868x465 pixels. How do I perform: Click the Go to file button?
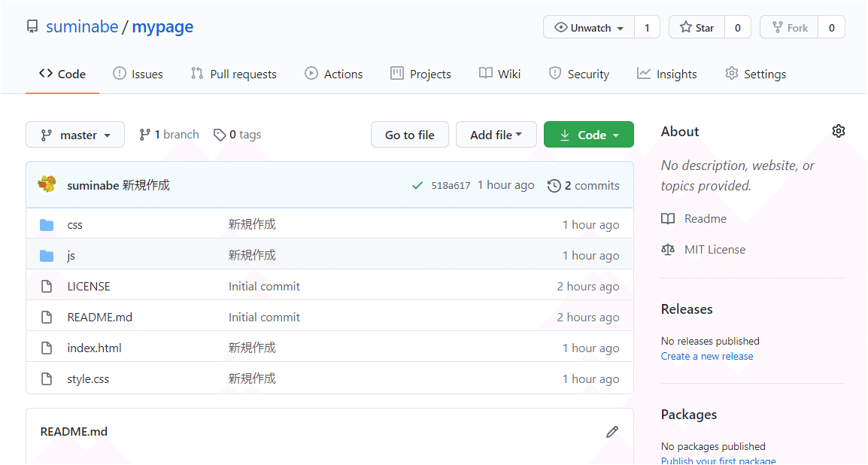pos(410,135)
